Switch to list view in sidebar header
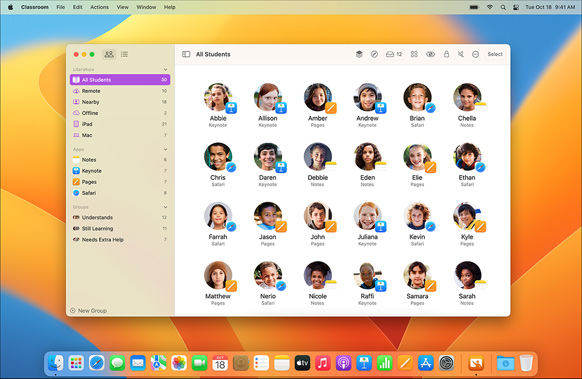582x379 pixels. [x=124, y=54]
